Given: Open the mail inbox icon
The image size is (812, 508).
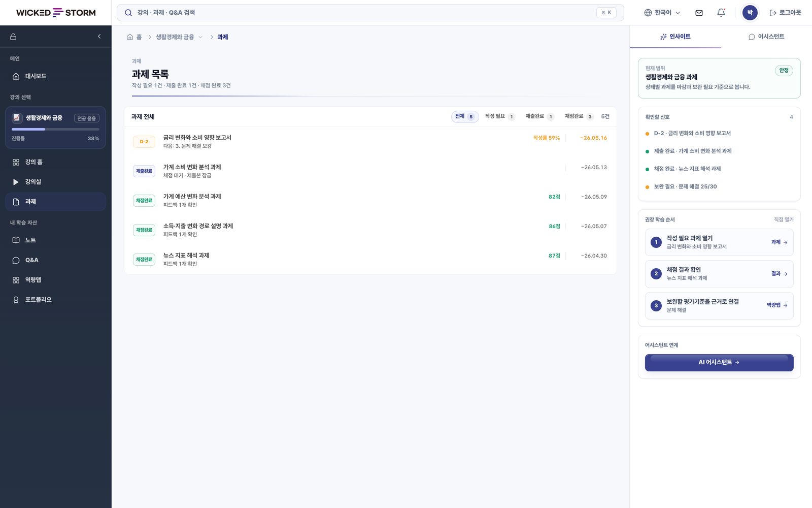Looking at the screenshot, I should pyautogui.click(x=699, y=13).
